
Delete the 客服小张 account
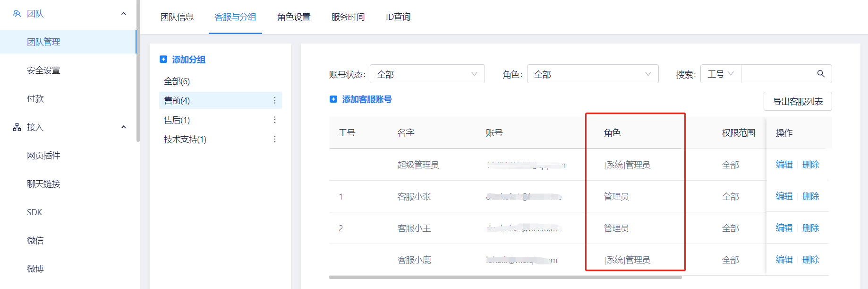click(x=810, y=196)
